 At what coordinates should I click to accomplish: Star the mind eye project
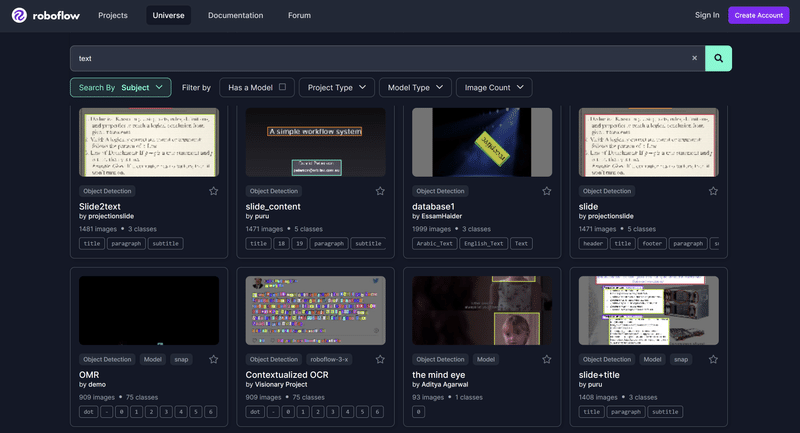coord(546,360)
